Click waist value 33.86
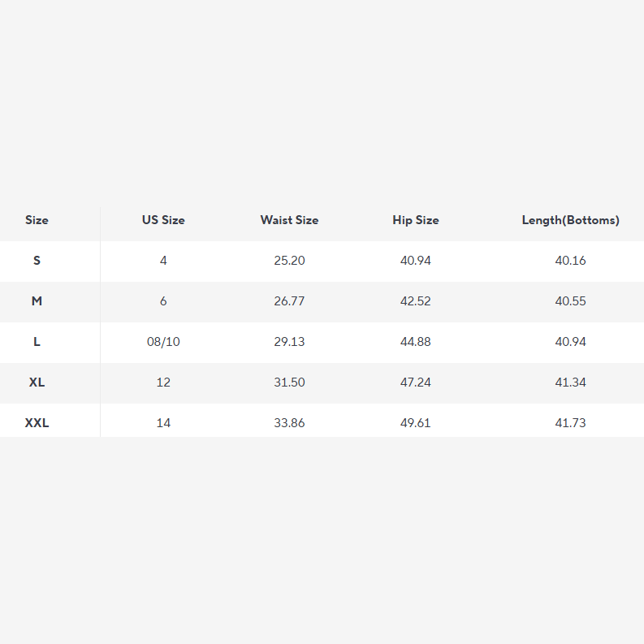The image size is (644, 644). point(289,423)
